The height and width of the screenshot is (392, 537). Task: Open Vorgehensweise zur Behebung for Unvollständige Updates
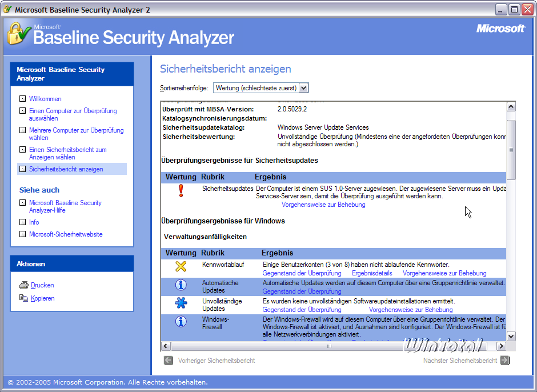[411, 310]
